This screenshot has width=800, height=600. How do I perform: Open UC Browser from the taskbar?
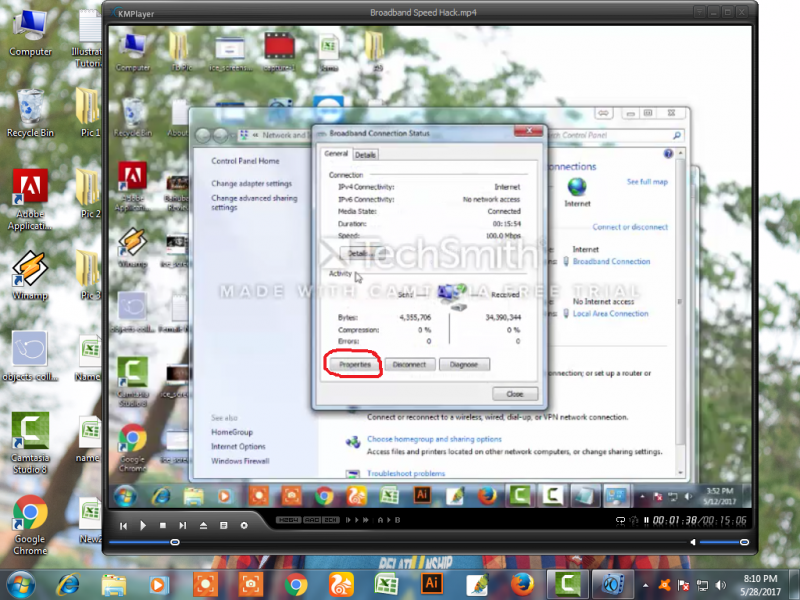tap(341, 585)
